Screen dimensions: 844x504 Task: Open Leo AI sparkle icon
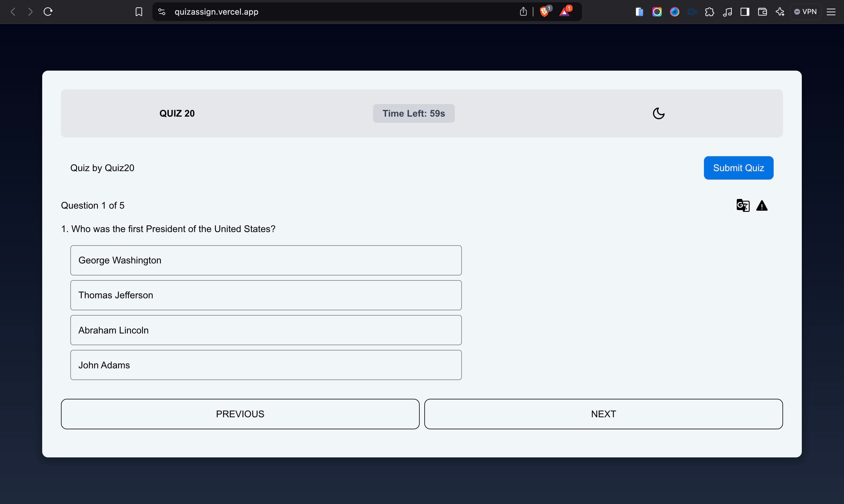(x=780, y=12)
